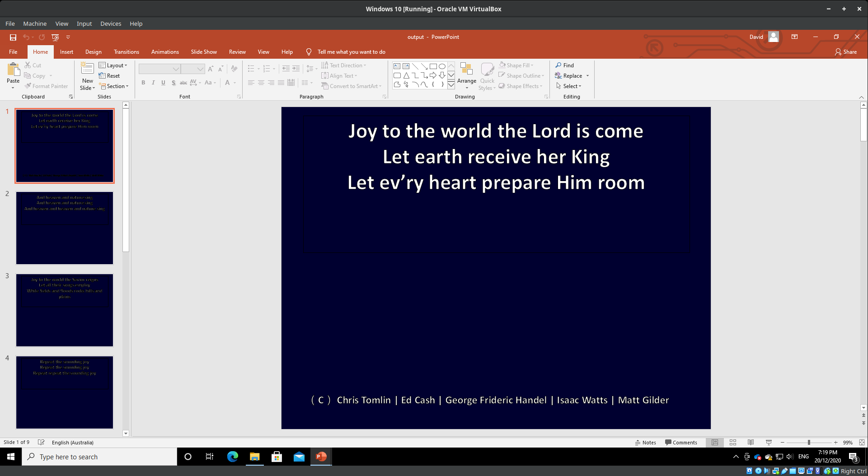
Task: Toggle Underline formatting
Action: pos(163,83)
